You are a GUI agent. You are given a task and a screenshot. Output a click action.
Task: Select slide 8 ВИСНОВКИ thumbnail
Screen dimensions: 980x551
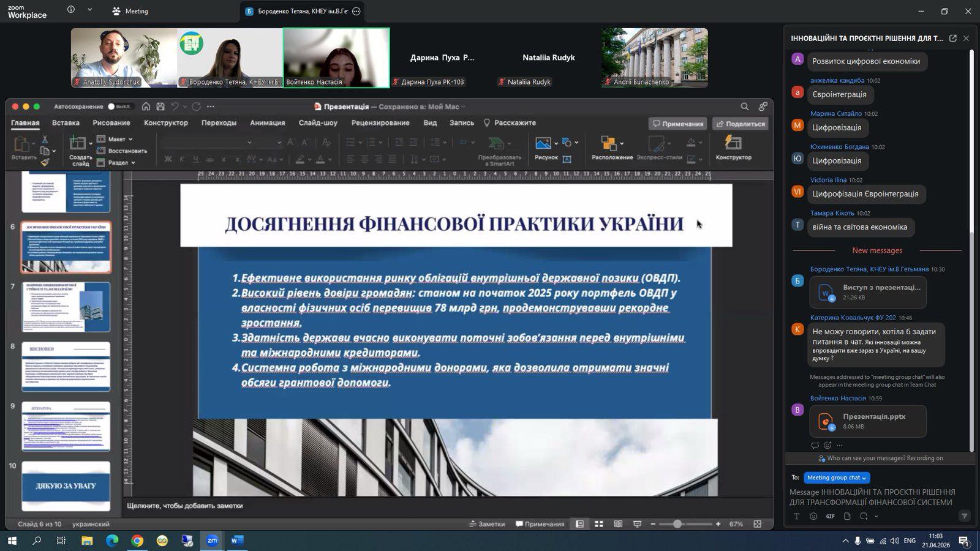tap(66, 366)
